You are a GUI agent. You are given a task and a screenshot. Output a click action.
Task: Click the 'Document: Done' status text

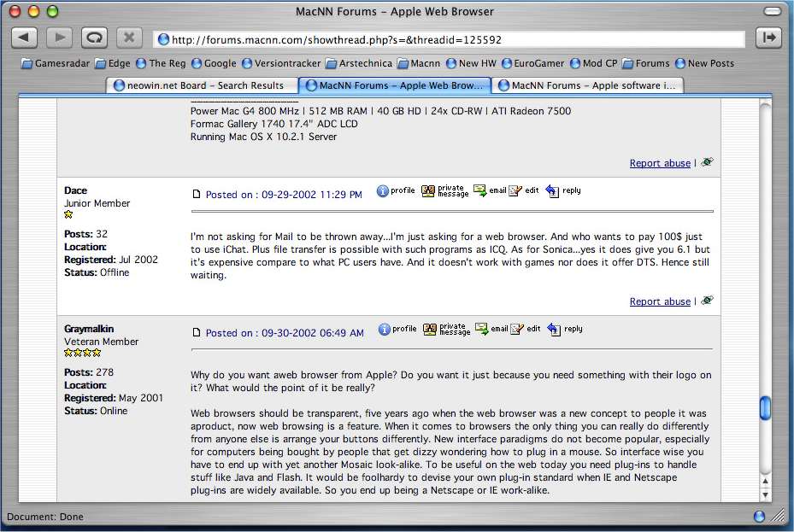(x=45, y=517)
